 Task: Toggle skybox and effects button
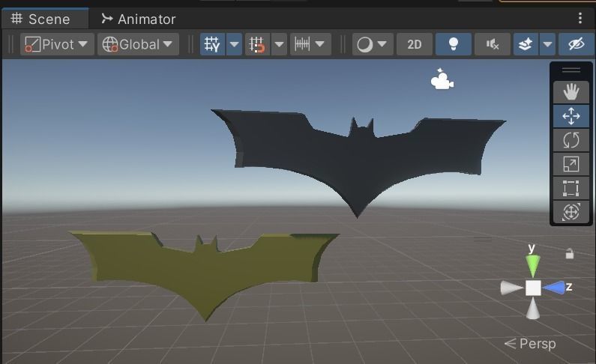click(526, 44)
